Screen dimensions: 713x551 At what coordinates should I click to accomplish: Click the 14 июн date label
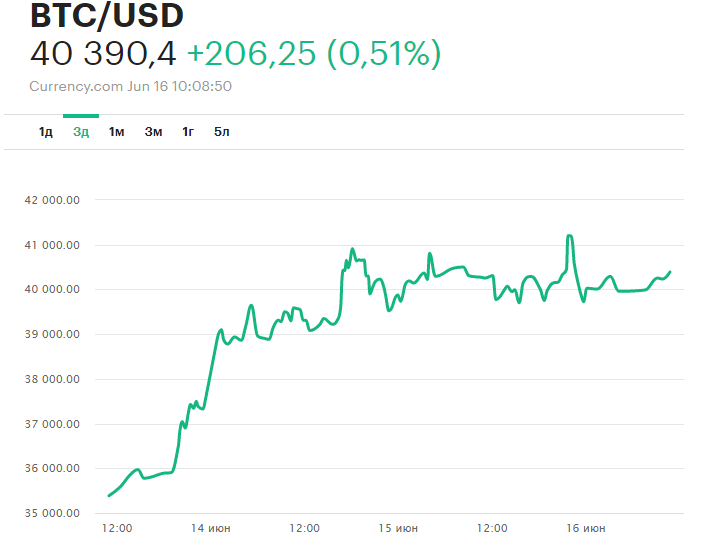(x=211, y=528)
